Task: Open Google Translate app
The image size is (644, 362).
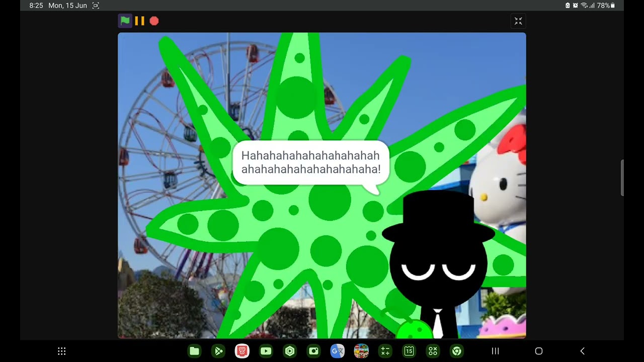Action: (x=337, y=351)
